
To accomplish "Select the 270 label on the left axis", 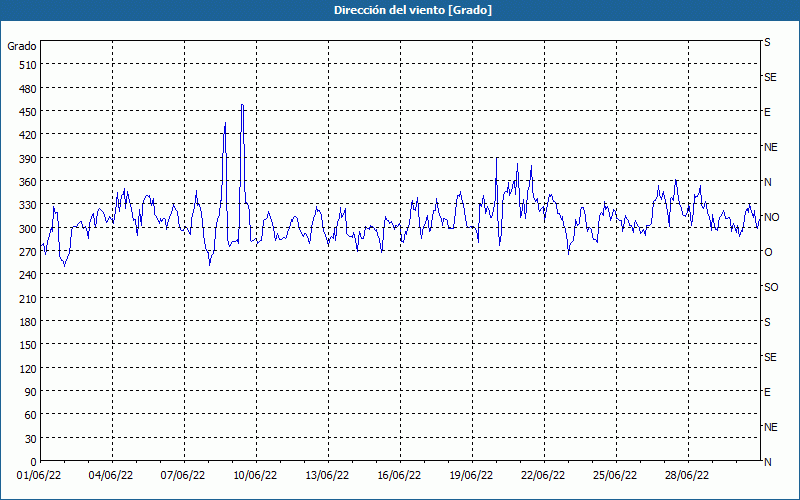I will tap(29, 252).
